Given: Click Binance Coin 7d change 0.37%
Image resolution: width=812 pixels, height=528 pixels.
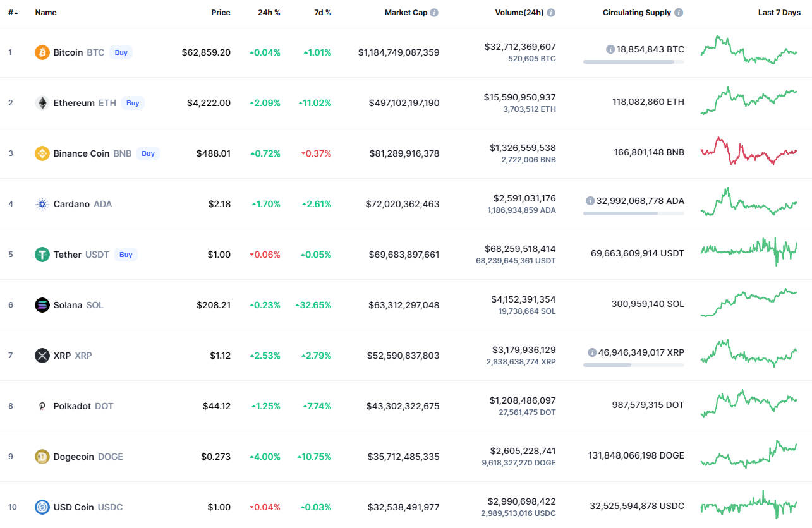Looking at the screenshot, I should (x=316, y=153).
